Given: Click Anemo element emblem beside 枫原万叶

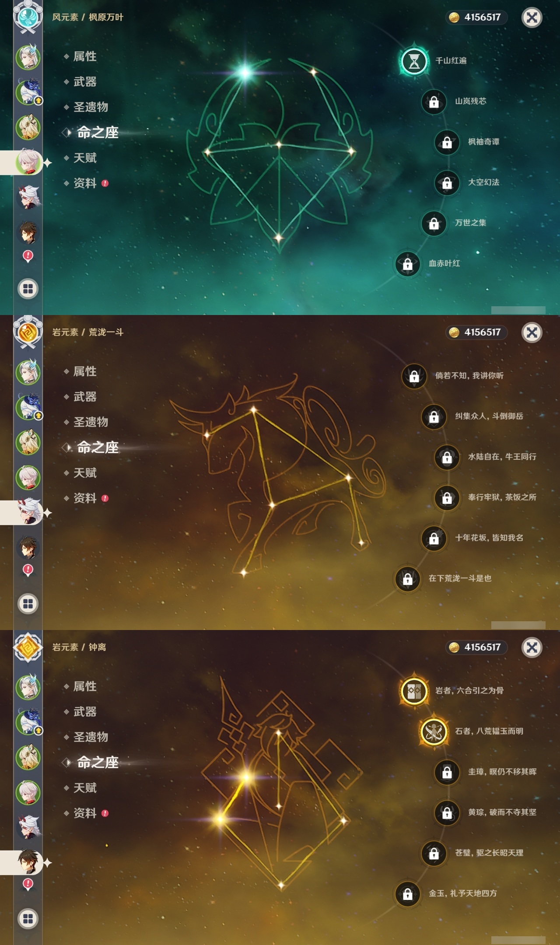Looking at the screenshot, I should point(28,17).
